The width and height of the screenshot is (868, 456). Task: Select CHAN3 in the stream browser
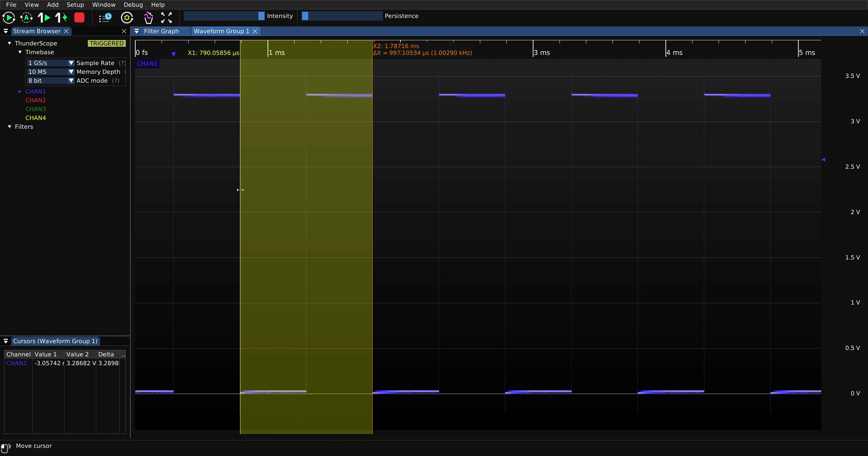(x=36, y=109)
